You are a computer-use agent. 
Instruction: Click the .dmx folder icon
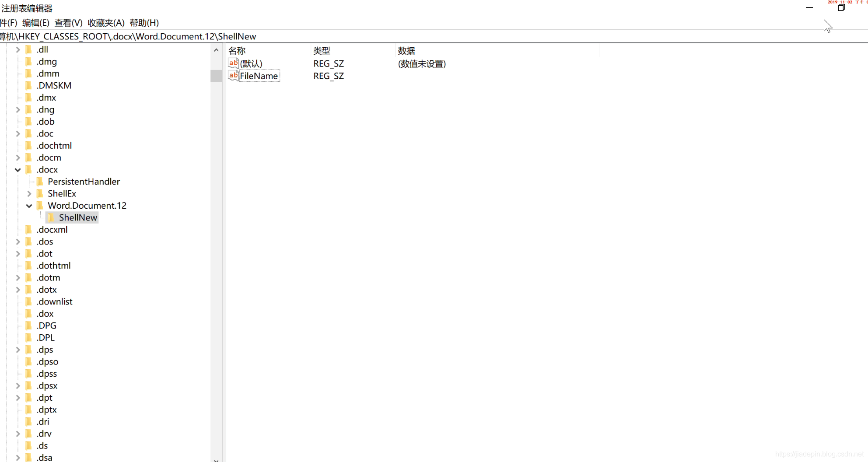click(x=29, y=98)
